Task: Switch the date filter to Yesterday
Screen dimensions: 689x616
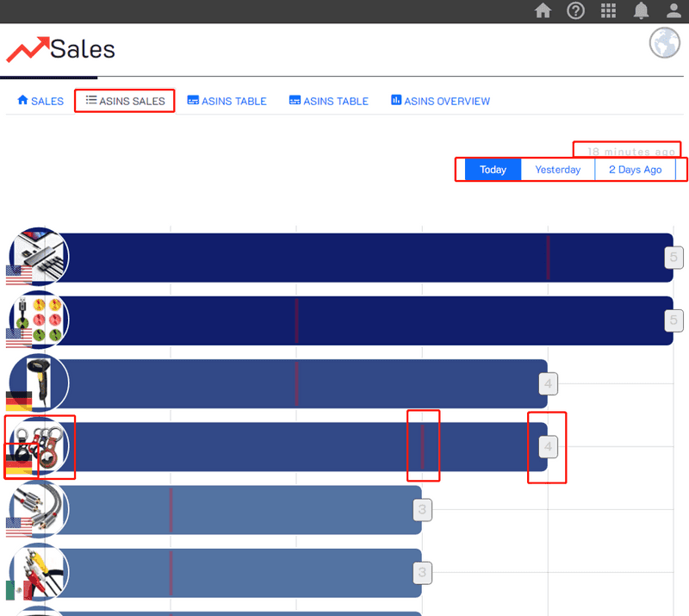Action: (557, 170)
